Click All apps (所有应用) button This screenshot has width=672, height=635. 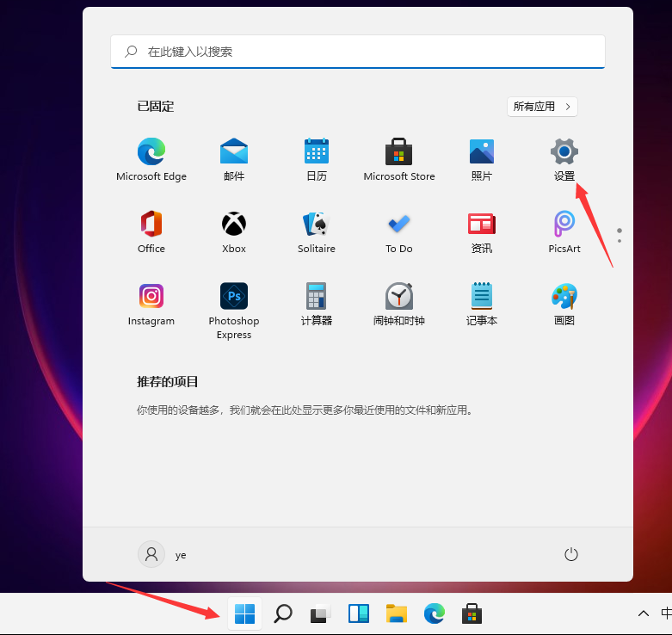(542, 107)
